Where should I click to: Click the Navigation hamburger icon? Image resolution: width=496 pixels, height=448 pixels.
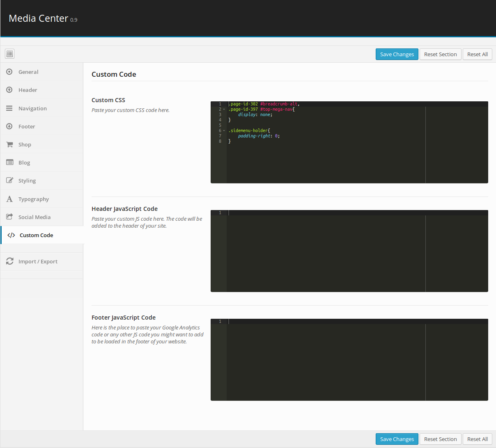(x=9, y=108)
